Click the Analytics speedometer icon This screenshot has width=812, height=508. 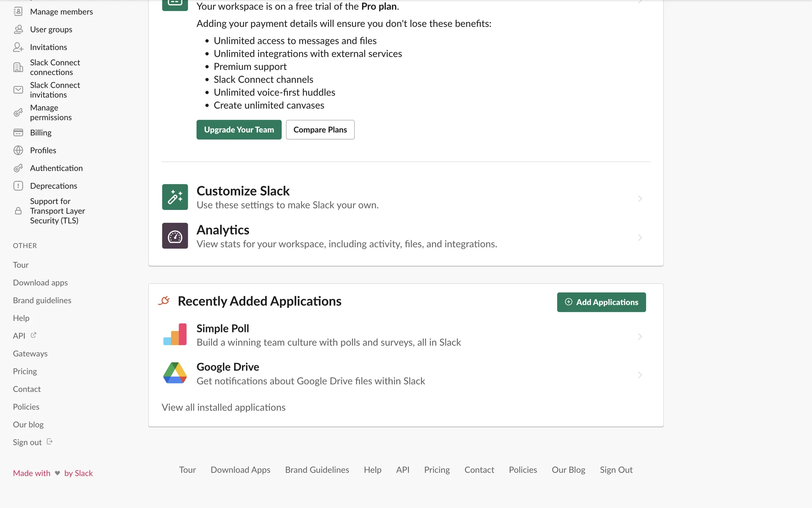175,236
